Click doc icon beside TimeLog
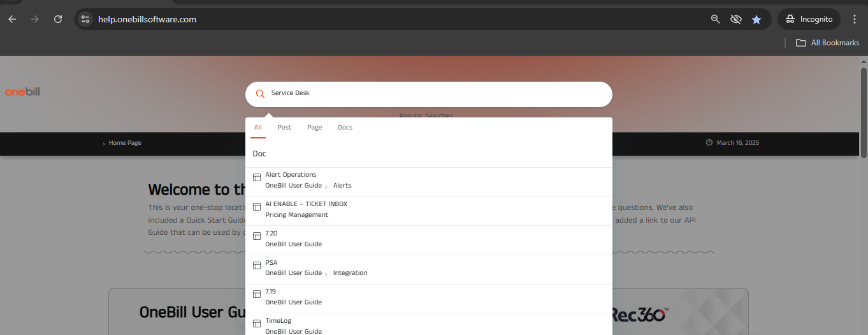 coord(257,324)
